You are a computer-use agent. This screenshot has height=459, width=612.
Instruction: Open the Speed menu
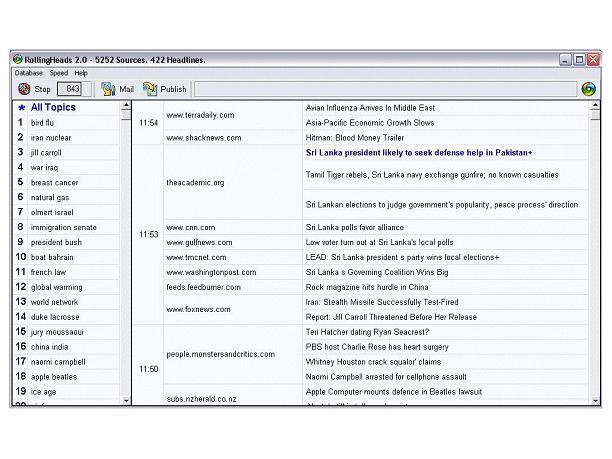(59, 73)
